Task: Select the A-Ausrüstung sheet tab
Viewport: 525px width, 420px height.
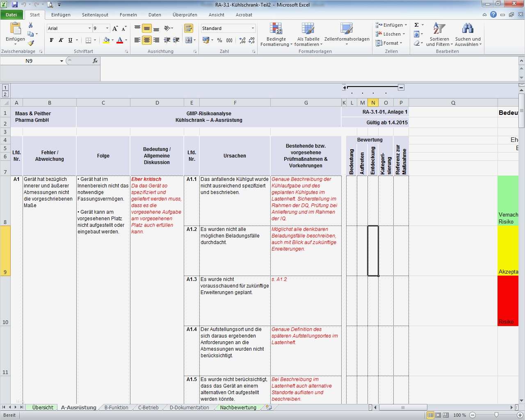Action: tap(78, 407)
